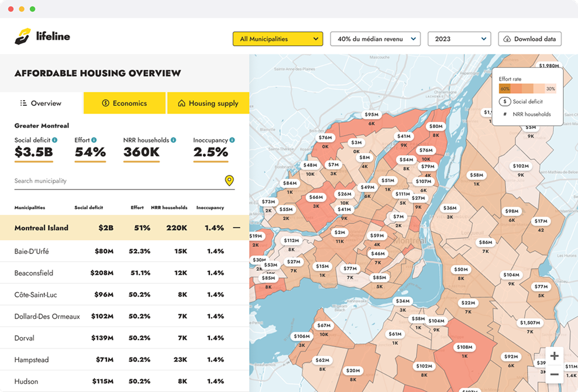Click the Effort rate color gradient in legend
Screen dimensions: 578x392
[528, 88]
